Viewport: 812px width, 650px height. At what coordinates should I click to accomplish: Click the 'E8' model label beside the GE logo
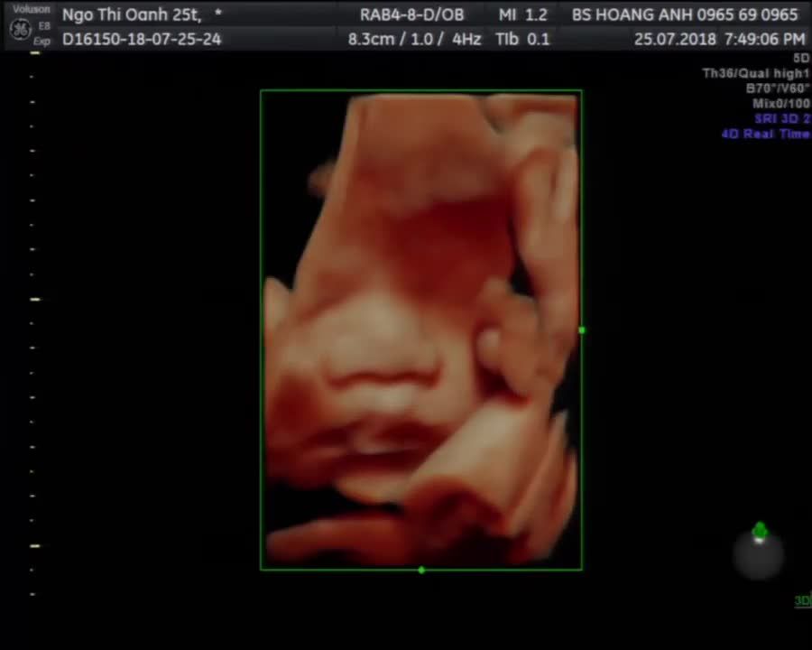pos(44,26)
